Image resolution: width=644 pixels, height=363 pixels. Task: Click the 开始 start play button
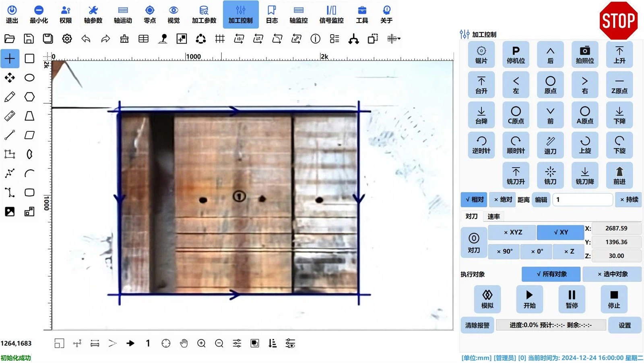click(x=529, y=299)
